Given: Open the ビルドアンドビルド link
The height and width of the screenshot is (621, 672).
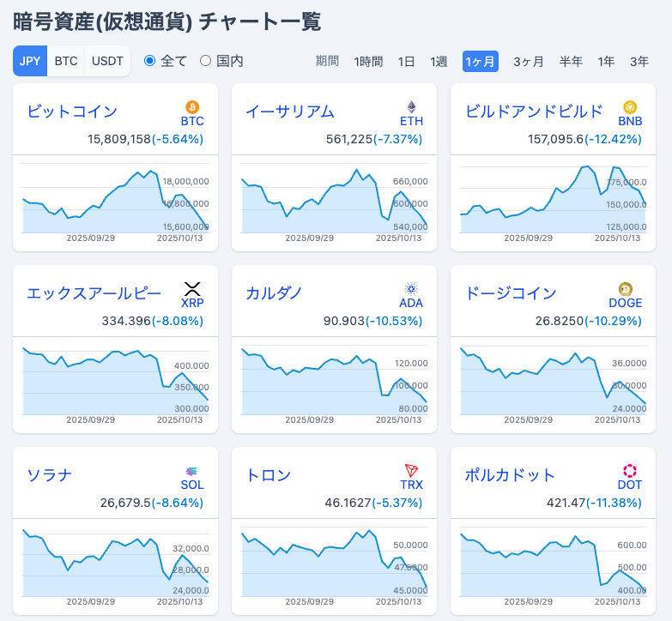Looking at the screenshot, I should point(534,112).
